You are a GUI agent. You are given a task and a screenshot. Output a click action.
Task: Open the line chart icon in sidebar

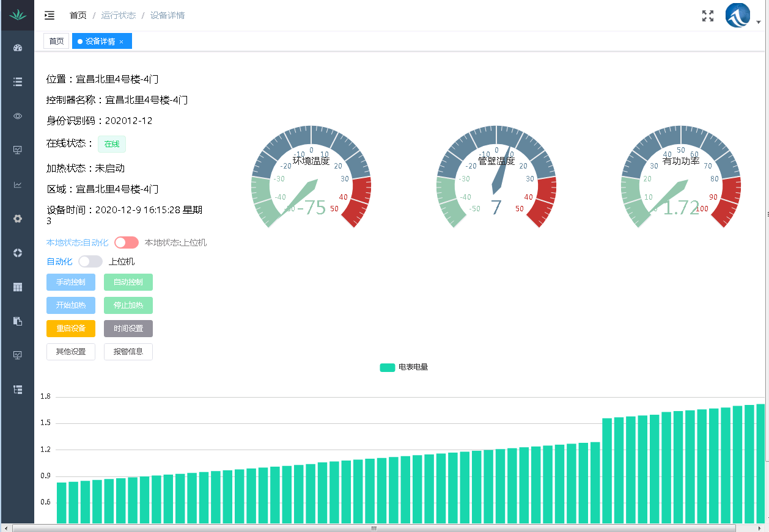click(x=18, y=184)
